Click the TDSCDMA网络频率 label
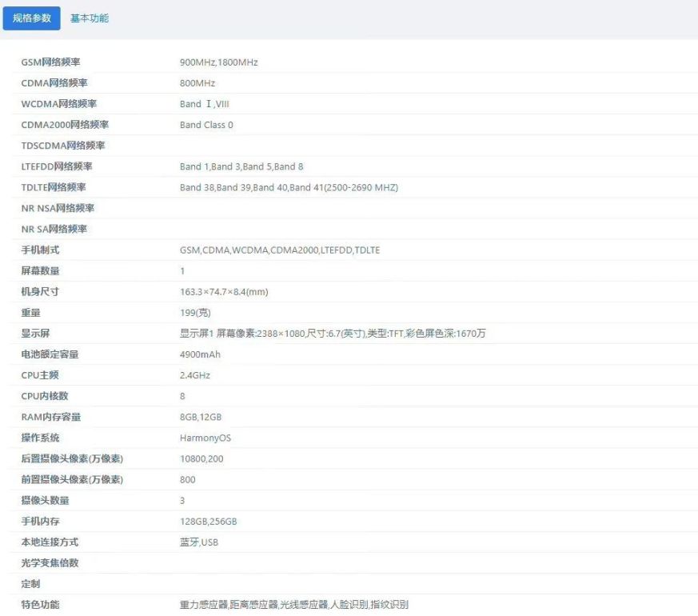The image size is (698, 616). (63, 146)
